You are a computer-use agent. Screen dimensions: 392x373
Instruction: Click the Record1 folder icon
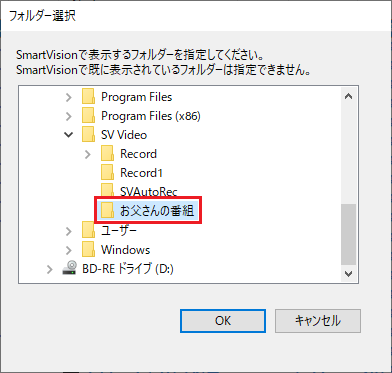107,173
